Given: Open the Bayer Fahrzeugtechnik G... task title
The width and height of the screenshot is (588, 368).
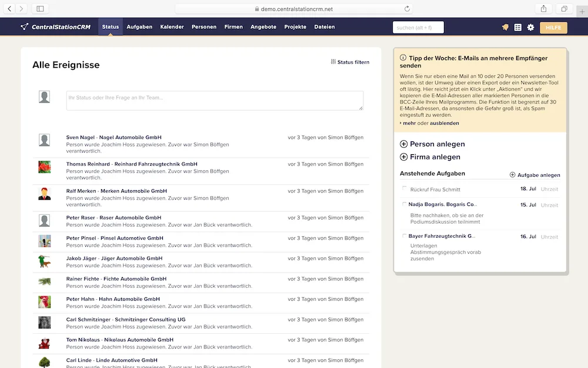Looking at the screenshot, I should (x=442, y=236).
